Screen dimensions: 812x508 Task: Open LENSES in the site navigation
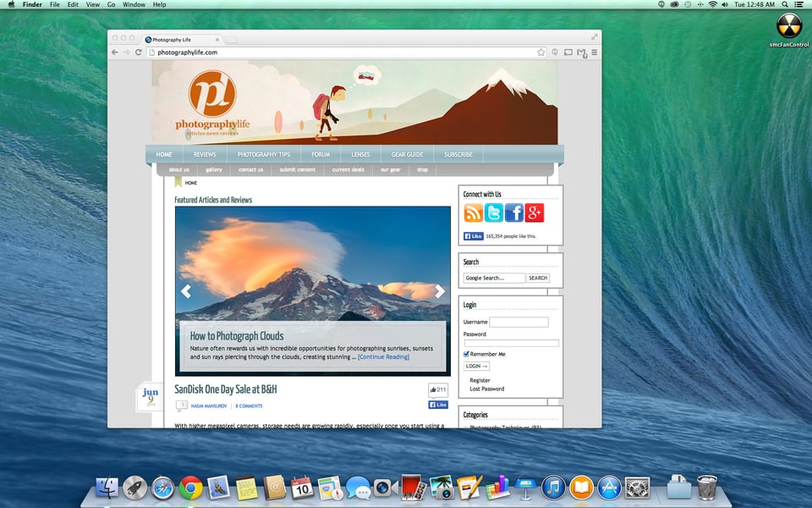(360, 154)
